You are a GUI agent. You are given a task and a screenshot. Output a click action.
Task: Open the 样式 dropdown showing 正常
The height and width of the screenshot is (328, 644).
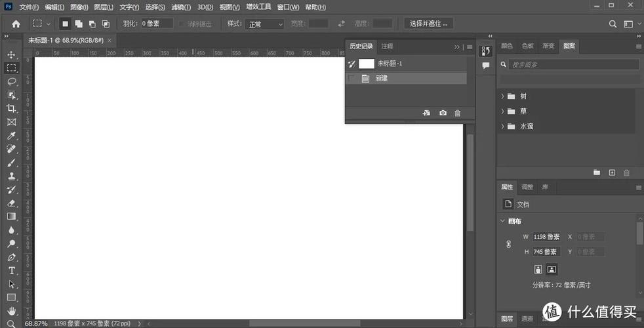click(265, 24)
